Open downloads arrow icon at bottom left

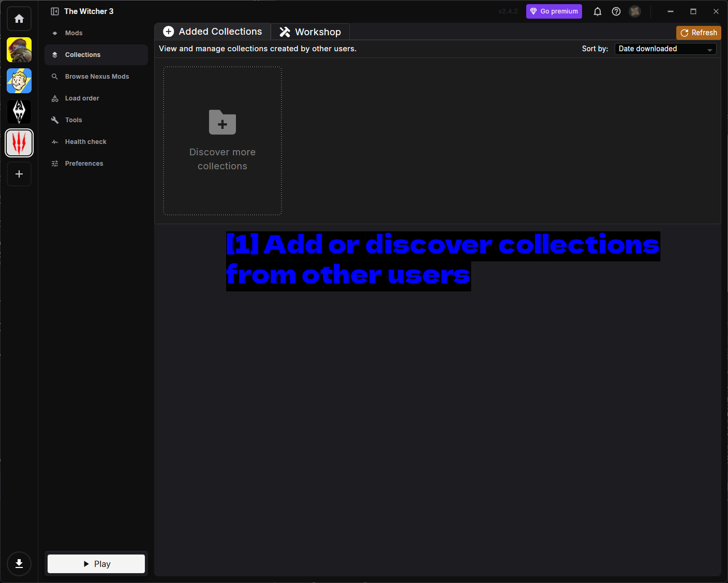(19, 564)
